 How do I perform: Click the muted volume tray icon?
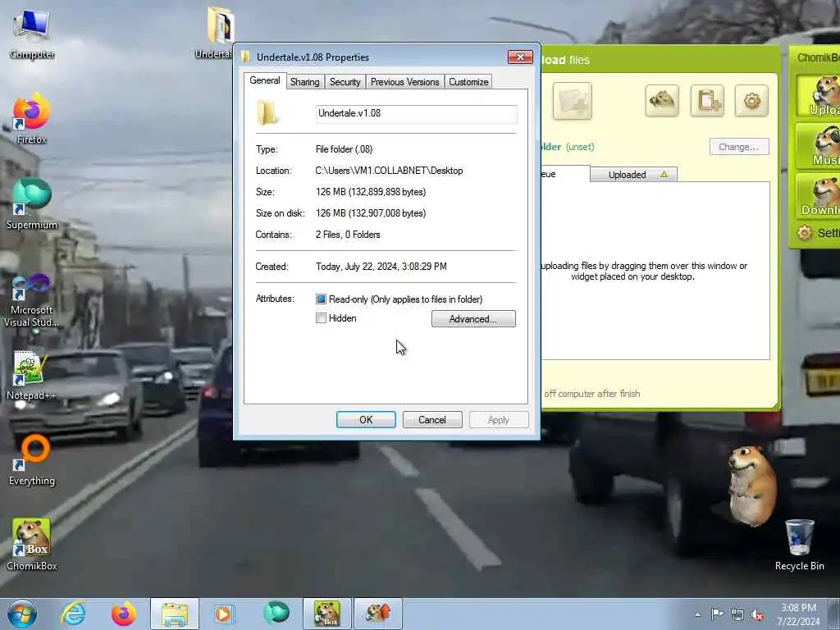coord(757,615)
